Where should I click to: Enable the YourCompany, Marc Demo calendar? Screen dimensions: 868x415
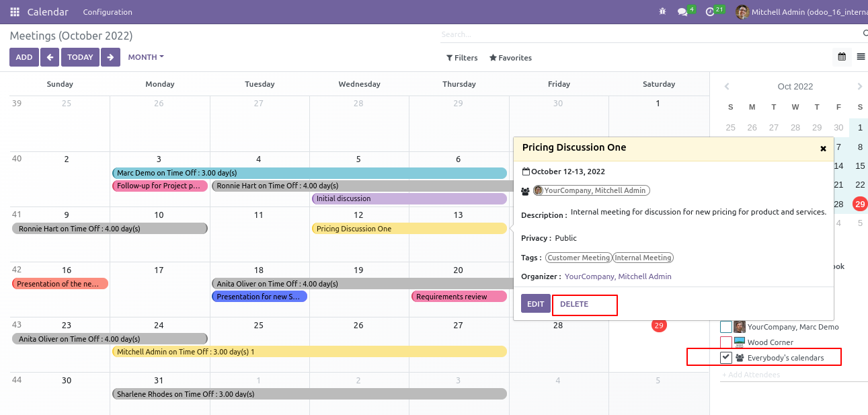coord(725,326)
